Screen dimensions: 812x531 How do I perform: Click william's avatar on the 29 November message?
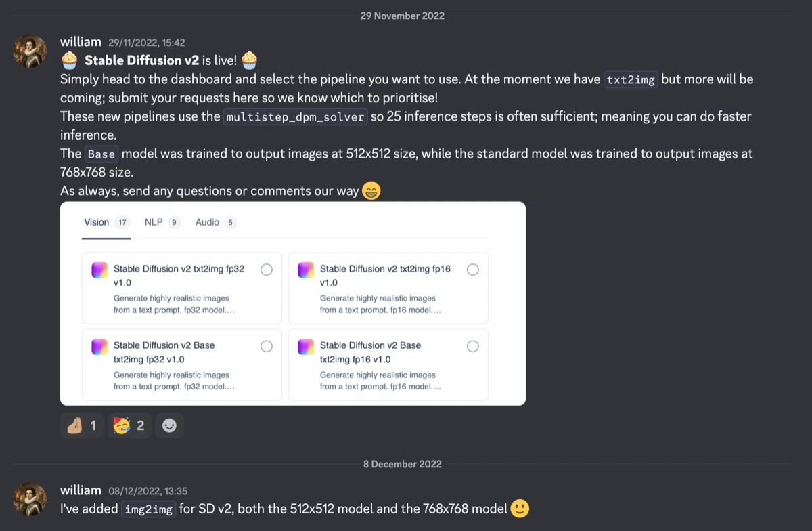pos(30,51)
